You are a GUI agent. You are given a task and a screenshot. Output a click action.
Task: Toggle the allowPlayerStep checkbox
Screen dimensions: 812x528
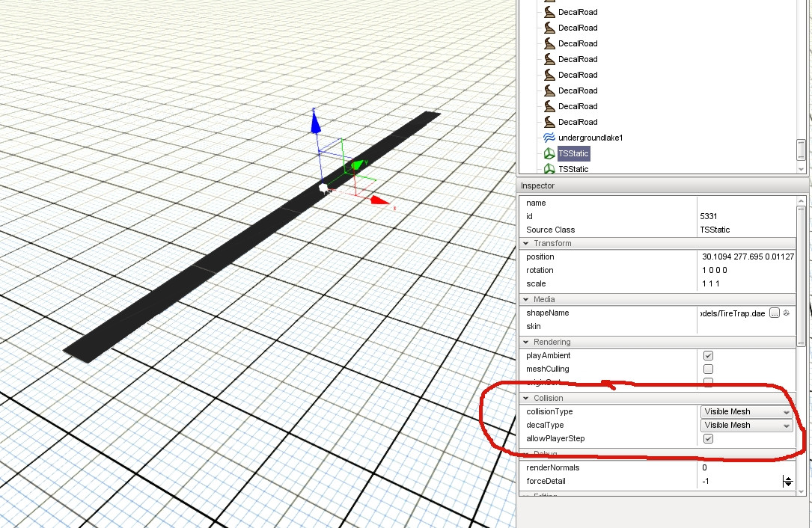pyautogui.click(x=708, y=438)
